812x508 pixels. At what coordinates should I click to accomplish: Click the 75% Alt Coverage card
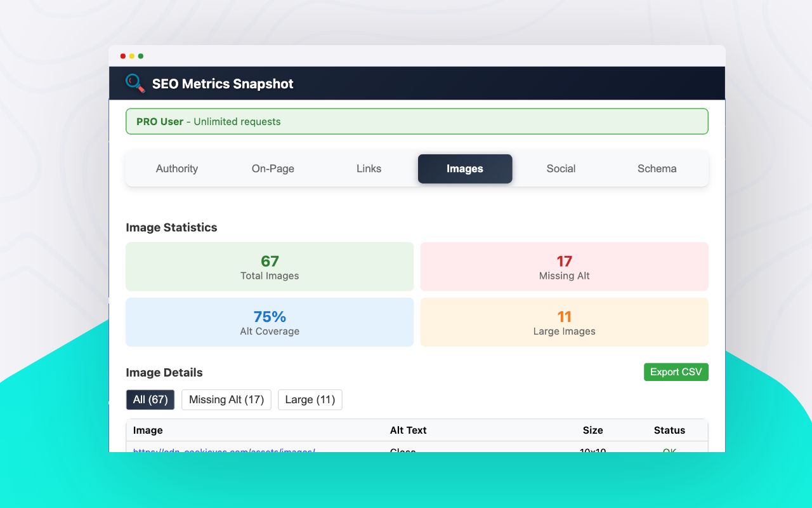pyautogui.click(x=269, y=322)
